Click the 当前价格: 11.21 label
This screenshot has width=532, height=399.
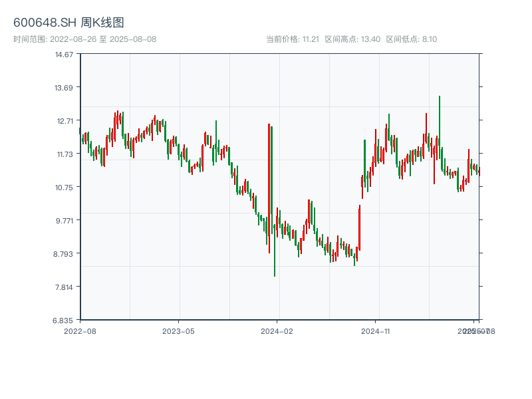(293, 39)
